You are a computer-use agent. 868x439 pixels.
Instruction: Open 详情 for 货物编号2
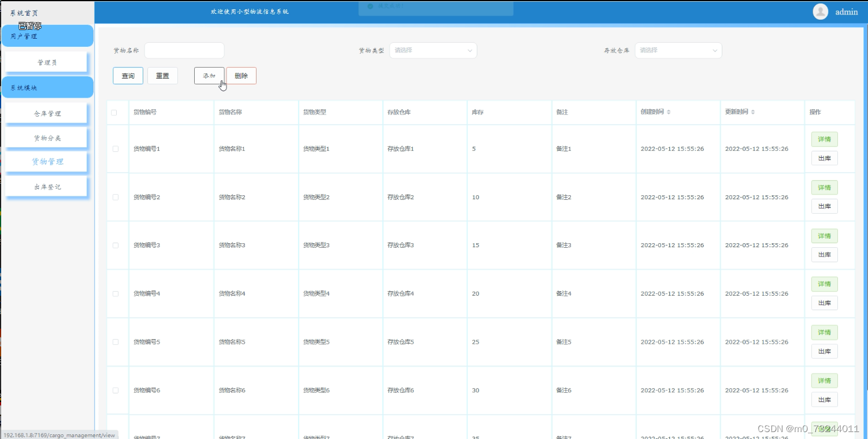[824, 188]
